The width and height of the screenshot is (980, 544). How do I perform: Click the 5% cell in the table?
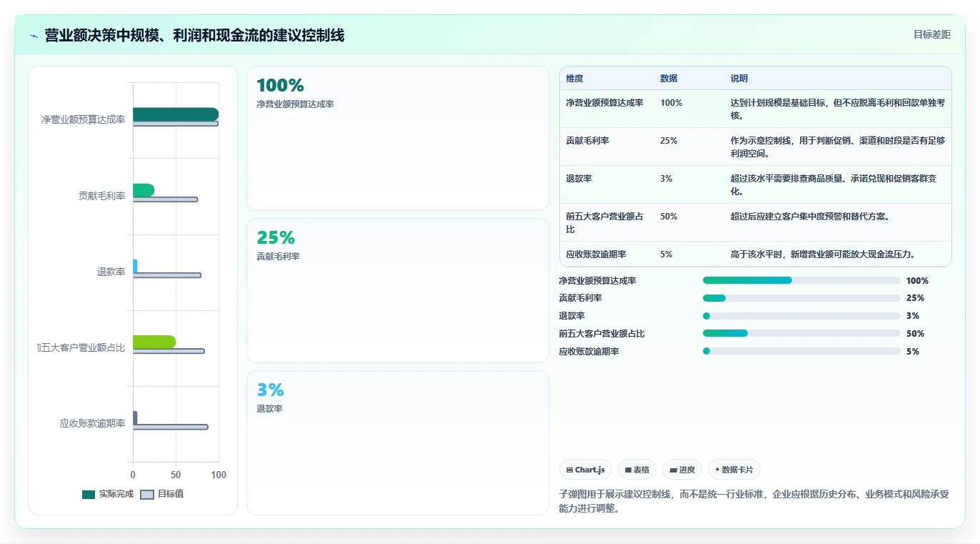click(x=666, y=254)
